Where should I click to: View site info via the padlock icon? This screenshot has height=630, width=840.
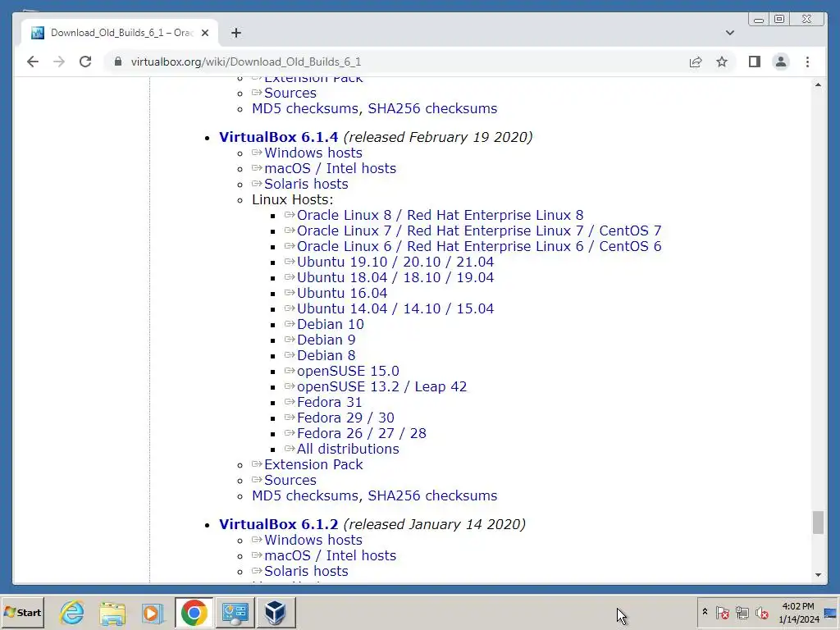(x=118, y=62)
